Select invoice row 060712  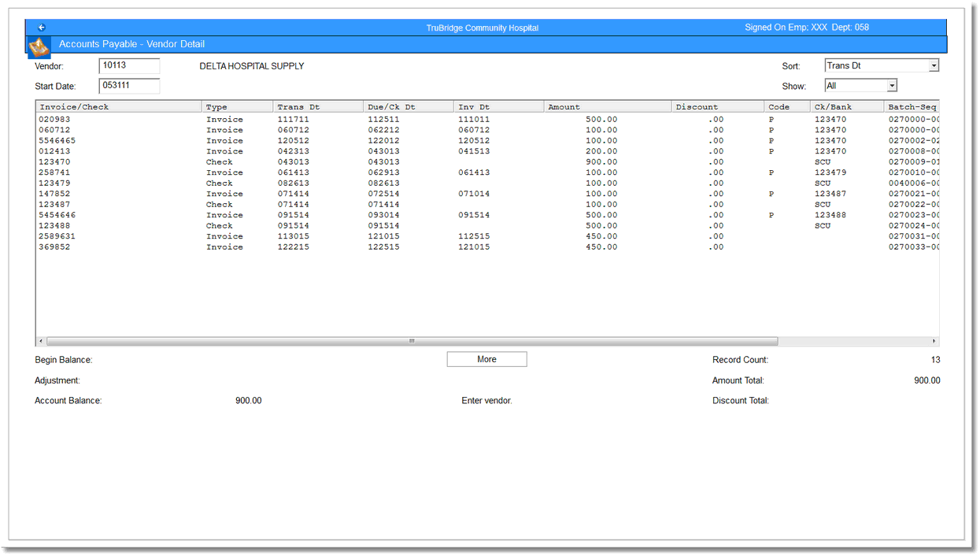(487, 130)
